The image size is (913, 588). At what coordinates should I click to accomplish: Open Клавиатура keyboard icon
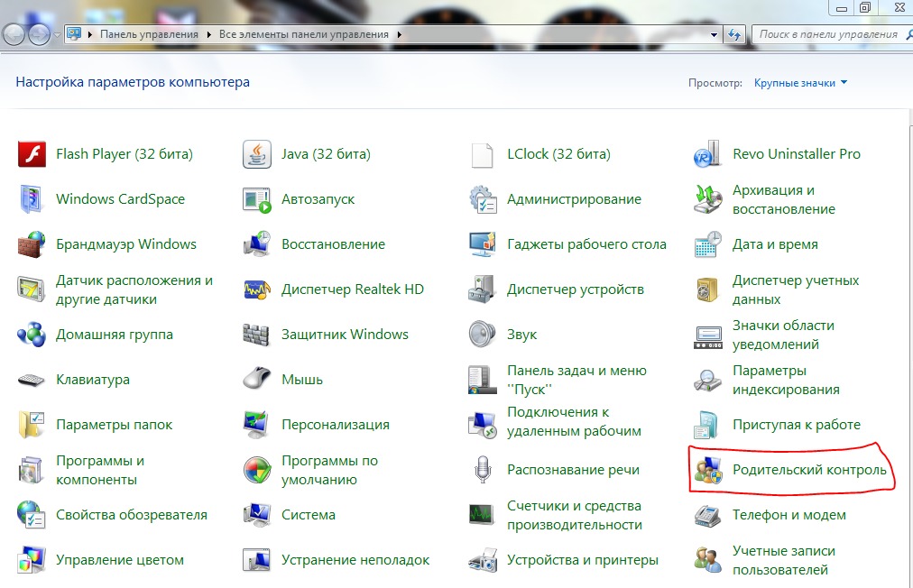pyautogui.click(x=32, y=381)
